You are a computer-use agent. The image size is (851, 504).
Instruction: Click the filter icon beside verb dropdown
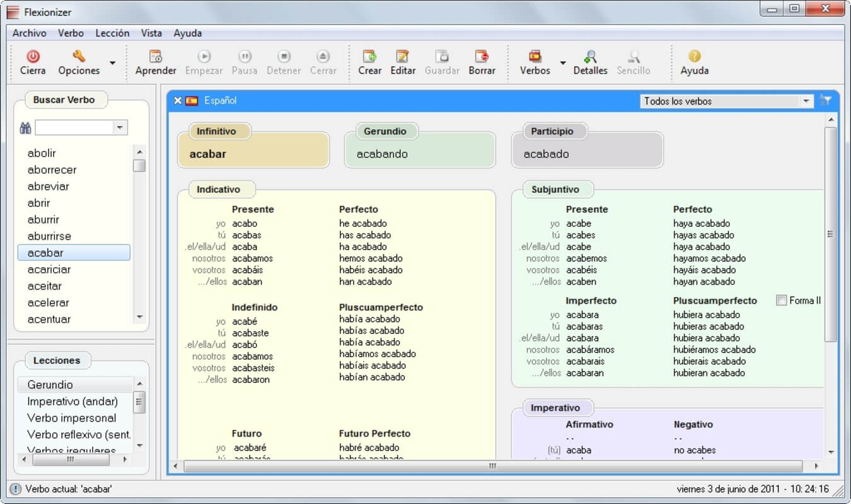click(826, 100)
